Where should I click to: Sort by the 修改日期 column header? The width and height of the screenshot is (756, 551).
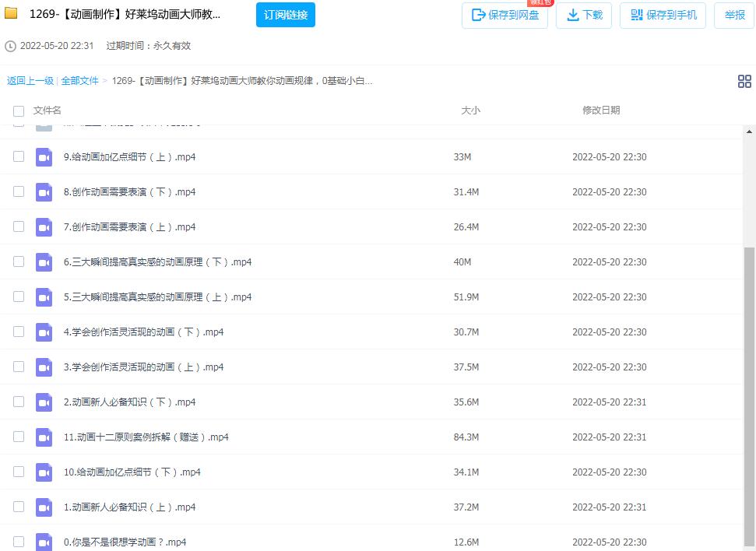[x=601, y=111]
